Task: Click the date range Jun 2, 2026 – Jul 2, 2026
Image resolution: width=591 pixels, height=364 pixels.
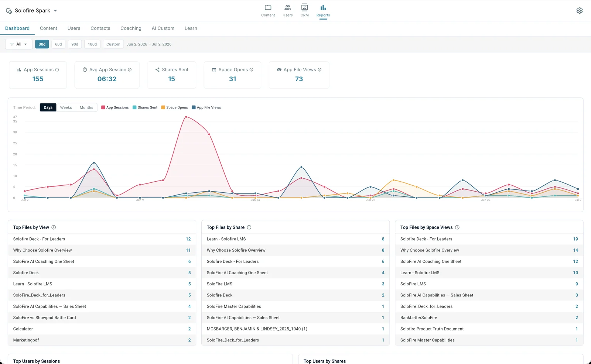Action: [x=149, y=44]
